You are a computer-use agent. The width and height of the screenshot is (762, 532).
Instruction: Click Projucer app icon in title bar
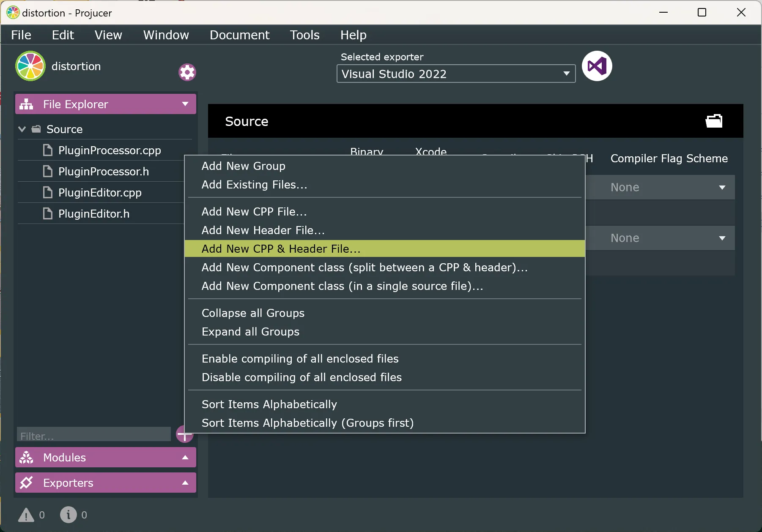[13, 13]
